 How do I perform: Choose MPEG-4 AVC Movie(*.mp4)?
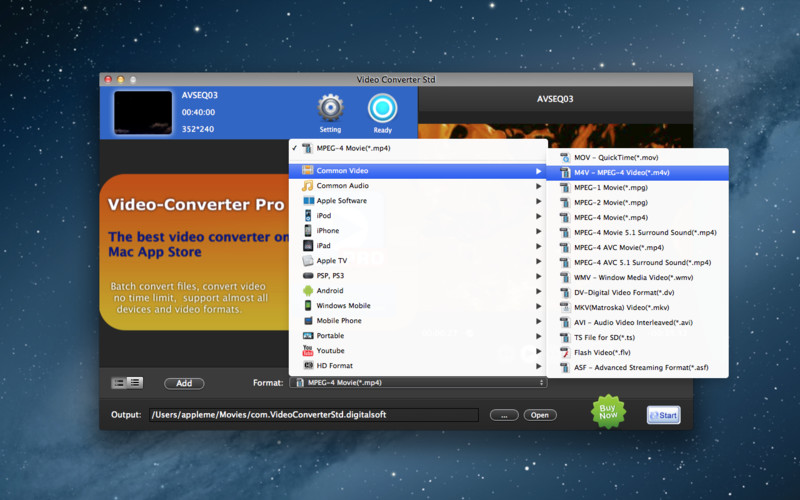[637, 247]
